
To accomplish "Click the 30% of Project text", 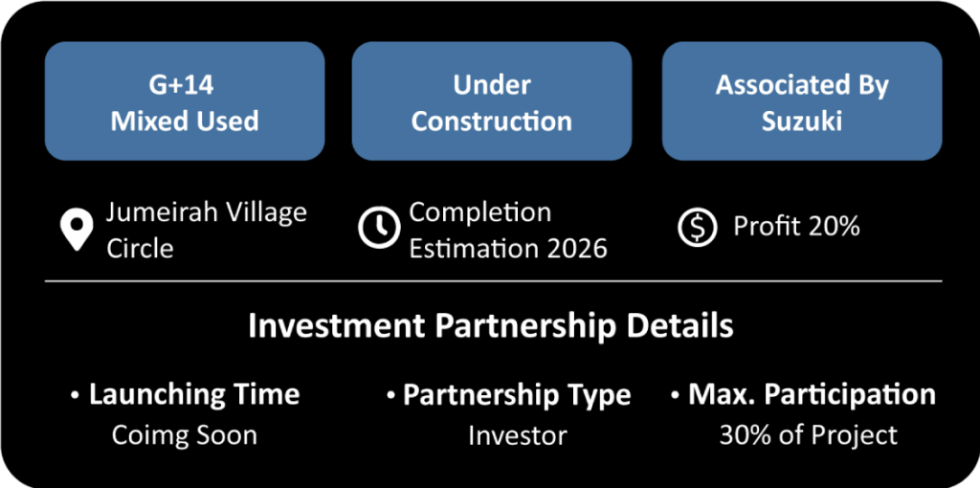I will pos(808,435).
